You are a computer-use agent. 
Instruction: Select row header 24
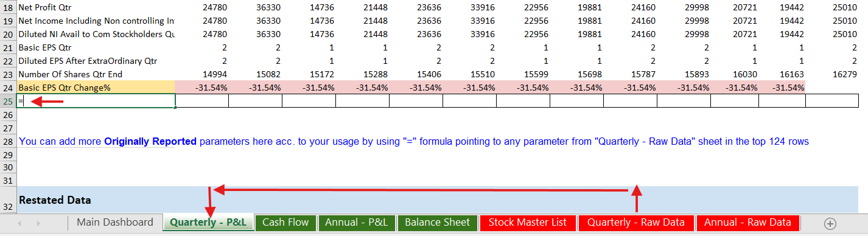[9, 88]
